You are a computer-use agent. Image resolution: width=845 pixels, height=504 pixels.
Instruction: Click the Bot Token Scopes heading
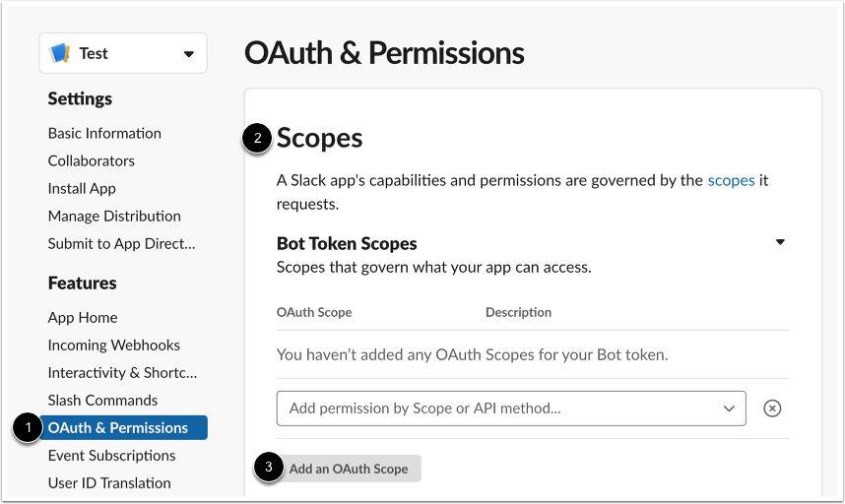point(347,243)
